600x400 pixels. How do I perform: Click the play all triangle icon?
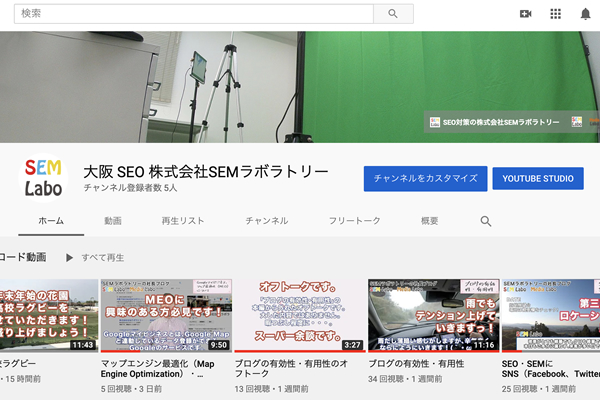pyautogui.click(x=69, y=258)
